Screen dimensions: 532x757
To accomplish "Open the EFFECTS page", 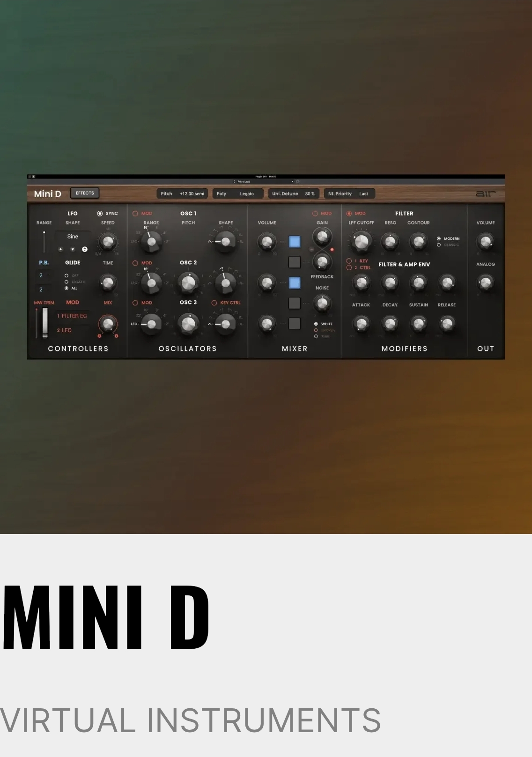I will point(85,193).
